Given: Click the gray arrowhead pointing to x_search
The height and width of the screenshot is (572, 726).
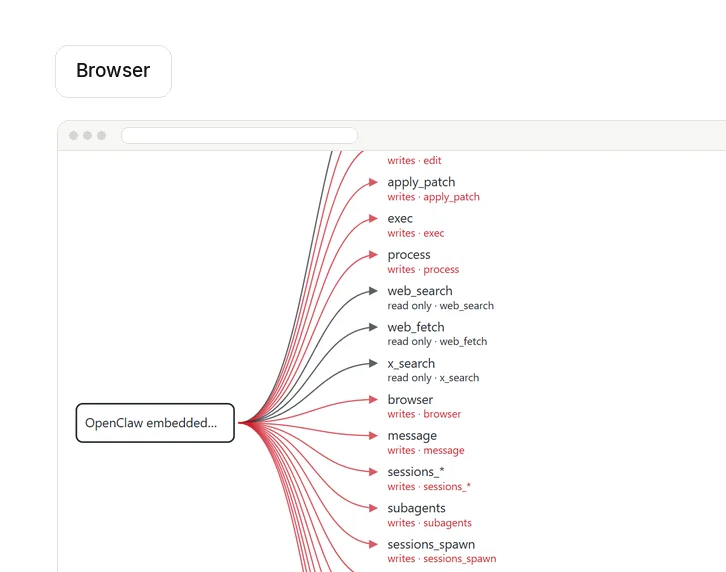Looking at the screenshot, I should 373,364.
